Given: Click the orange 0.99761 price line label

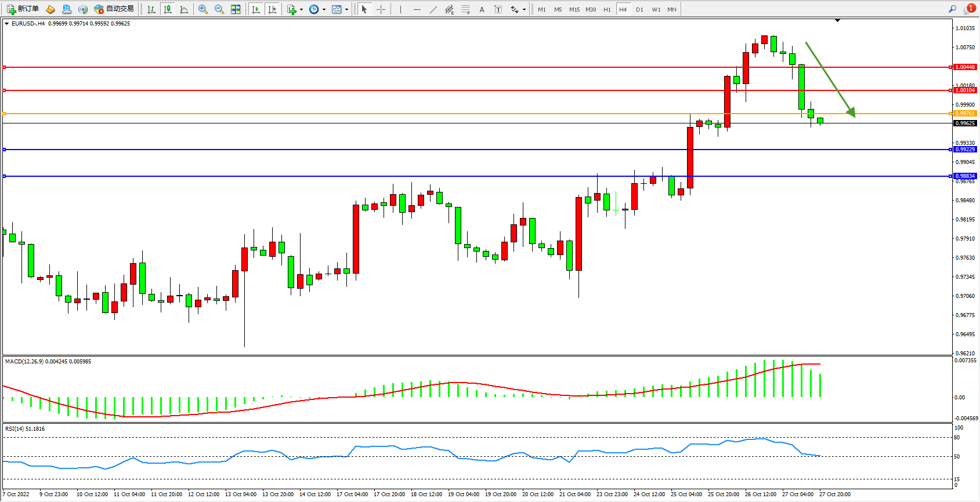Looking at the screenshot, I should 965,114.
